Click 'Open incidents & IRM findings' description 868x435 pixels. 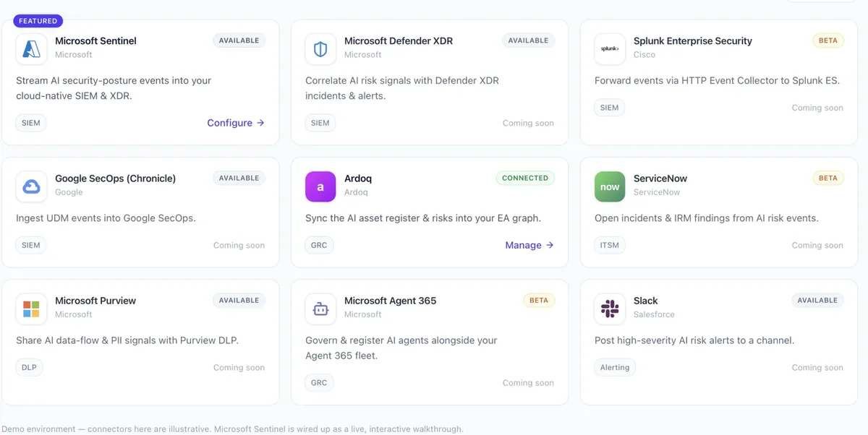pos(707,217)
